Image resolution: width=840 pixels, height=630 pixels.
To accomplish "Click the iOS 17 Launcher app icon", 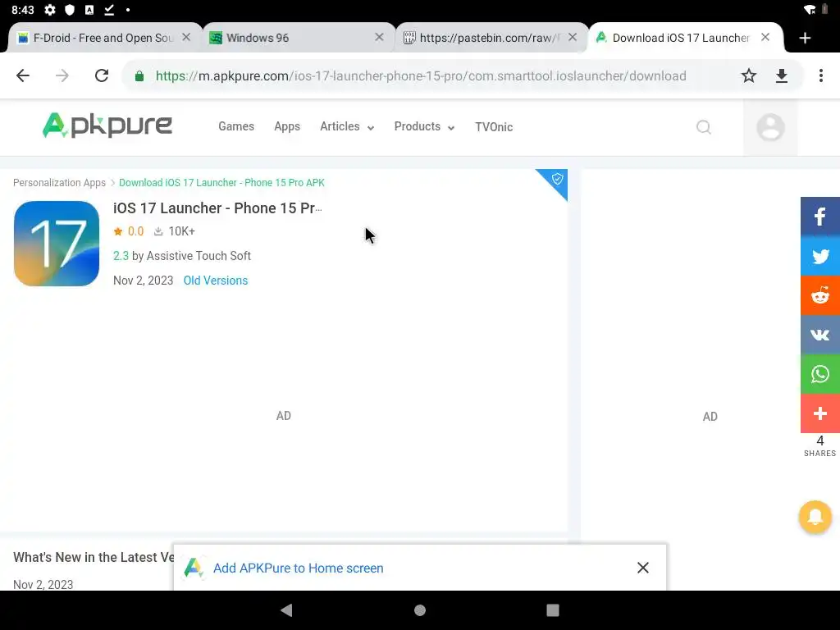I will [x=57, y=244].
